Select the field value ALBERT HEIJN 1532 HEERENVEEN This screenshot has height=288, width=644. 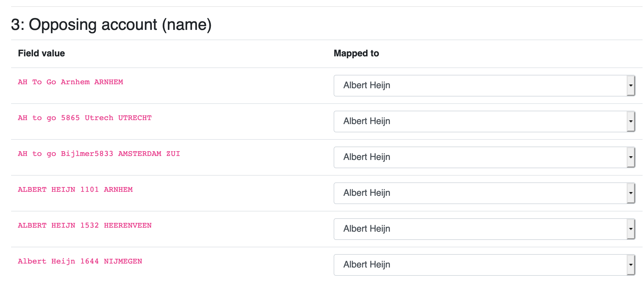(x=84, y=225)
